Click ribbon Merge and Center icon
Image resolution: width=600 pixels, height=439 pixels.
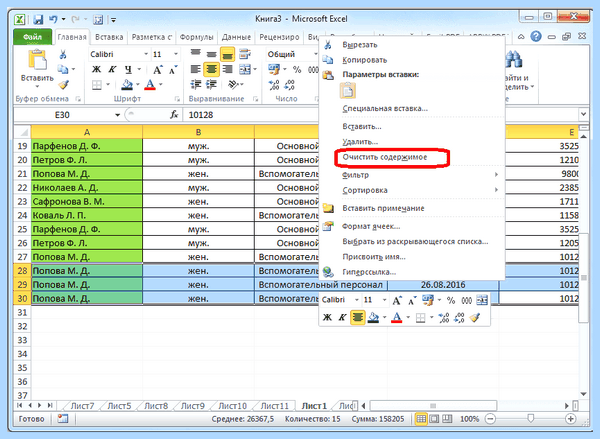click(x=245, y=69)
